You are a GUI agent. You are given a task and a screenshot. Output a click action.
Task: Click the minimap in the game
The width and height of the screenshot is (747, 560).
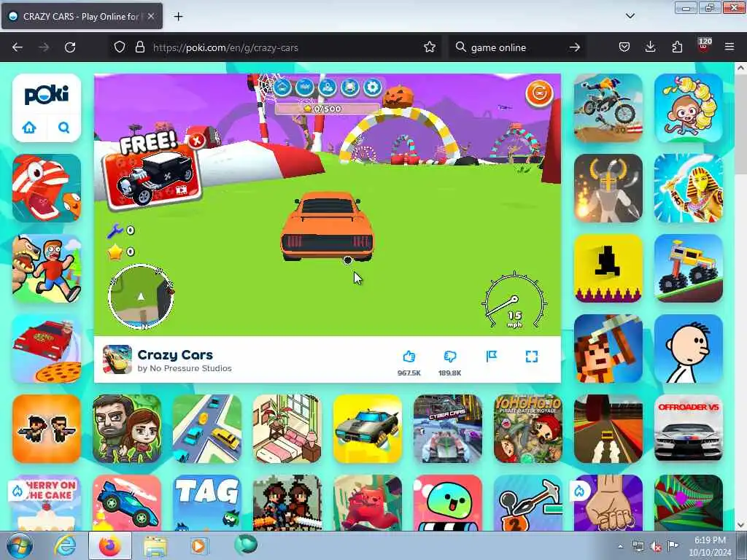tap(141, 297)
